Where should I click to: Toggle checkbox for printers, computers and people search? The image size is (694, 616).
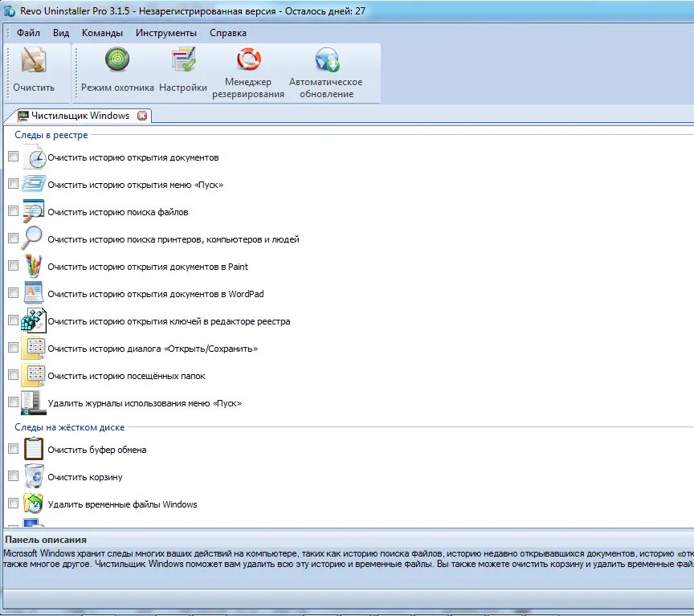coord(14,238)
